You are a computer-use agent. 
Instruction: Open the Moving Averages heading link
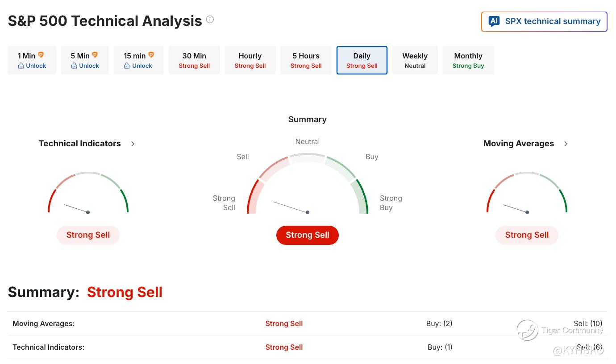pos(519,144)
